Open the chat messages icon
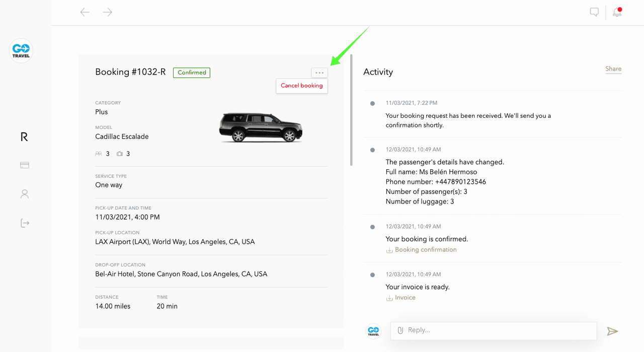Screen dimensions: 644x352 (594, 12)
